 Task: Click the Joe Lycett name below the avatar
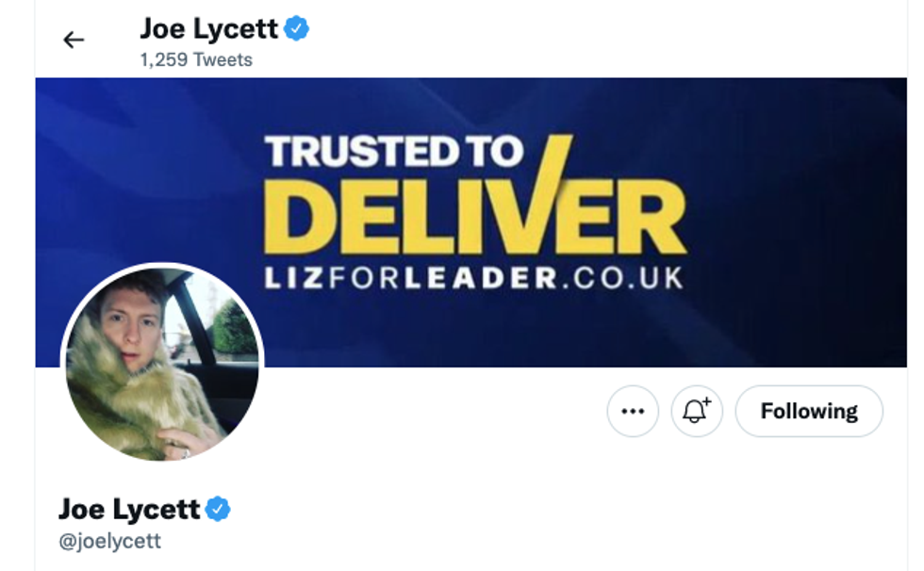click(129, 510)
